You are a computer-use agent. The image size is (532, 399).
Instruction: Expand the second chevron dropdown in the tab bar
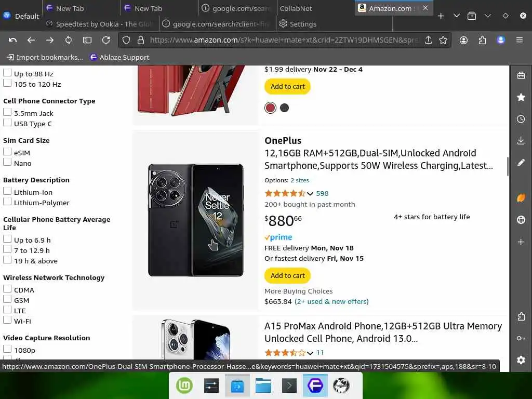(x=488, y=16)
